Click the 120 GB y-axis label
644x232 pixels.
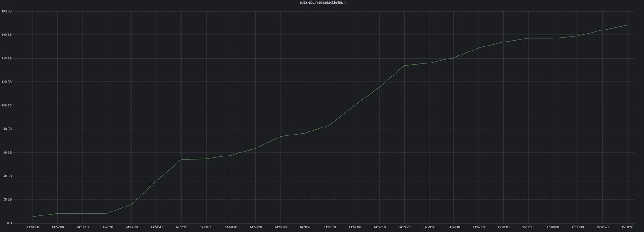(x=7, y=82)
